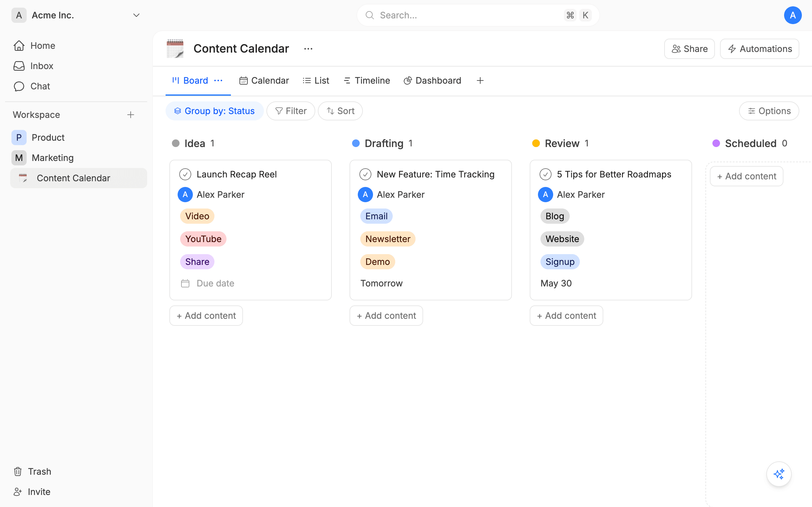Open Trash from the sidebar

pos(33,471)
